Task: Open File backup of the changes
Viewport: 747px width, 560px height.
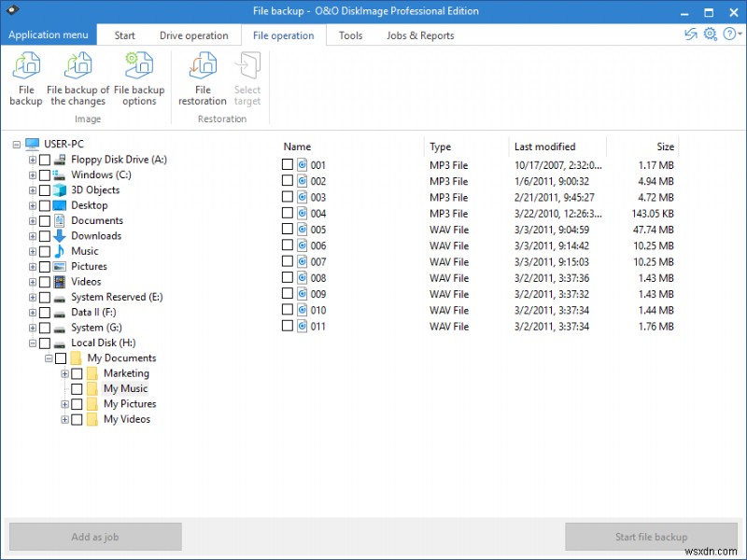Action: pos(78,79)
